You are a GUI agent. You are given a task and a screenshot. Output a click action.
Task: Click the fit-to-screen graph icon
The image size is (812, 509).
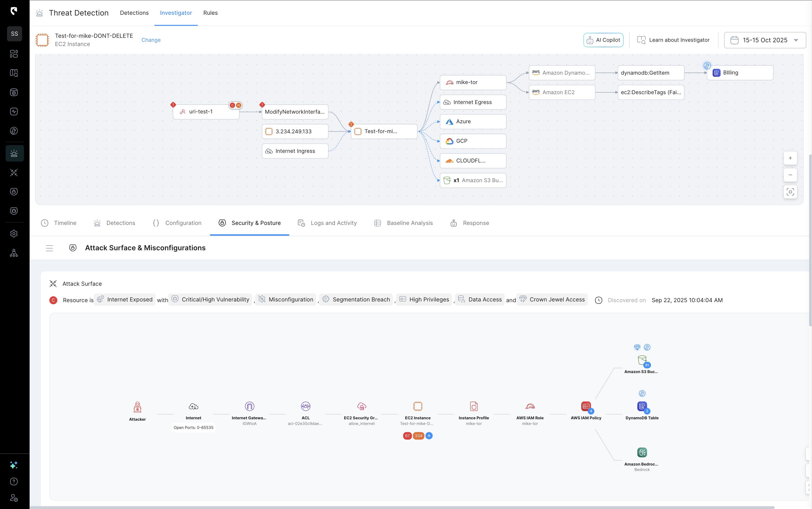point(790,192)
